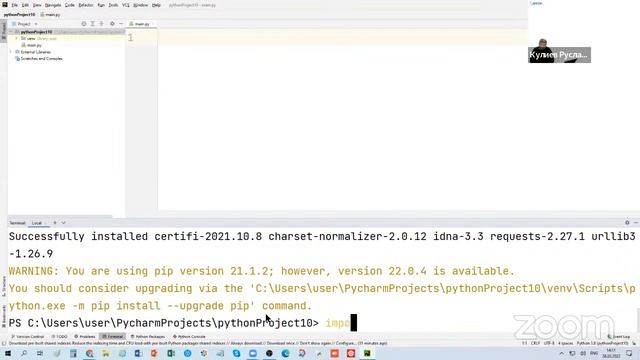This screenshot has height=360, width=640.
Task: Select Scratches and Consoles item
Action: 39,59
